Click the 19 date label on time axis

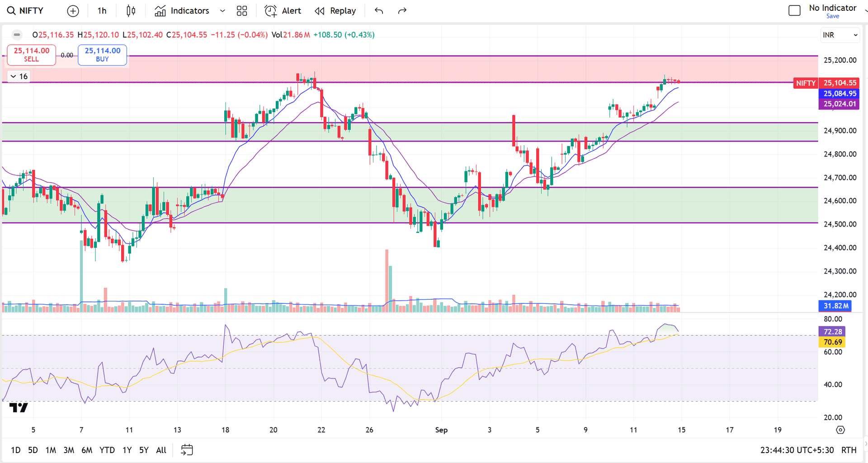point(778,430)
